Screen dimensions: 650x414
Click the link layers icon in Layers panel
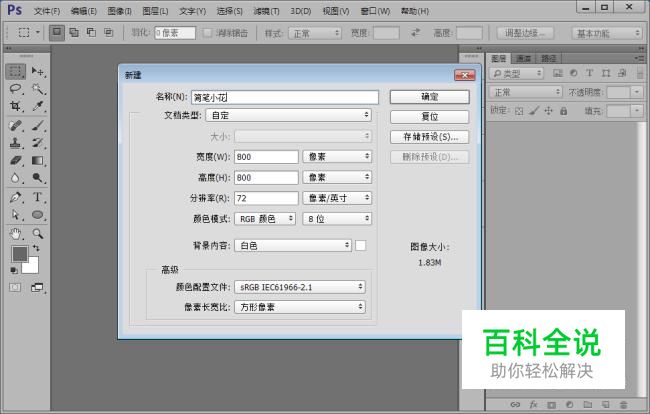click(x=515, y=404)
